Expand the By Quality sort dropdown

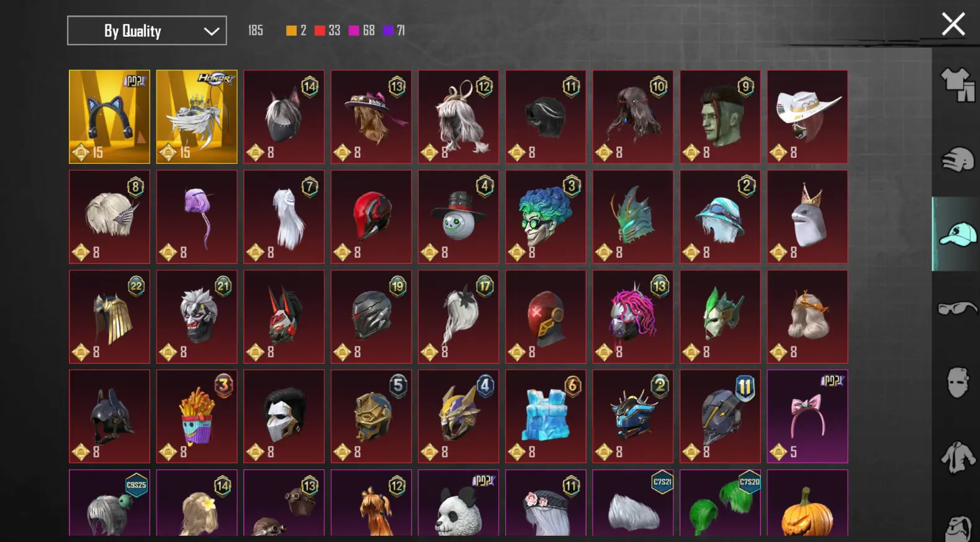pyautogui.click(x=147, y=30)
